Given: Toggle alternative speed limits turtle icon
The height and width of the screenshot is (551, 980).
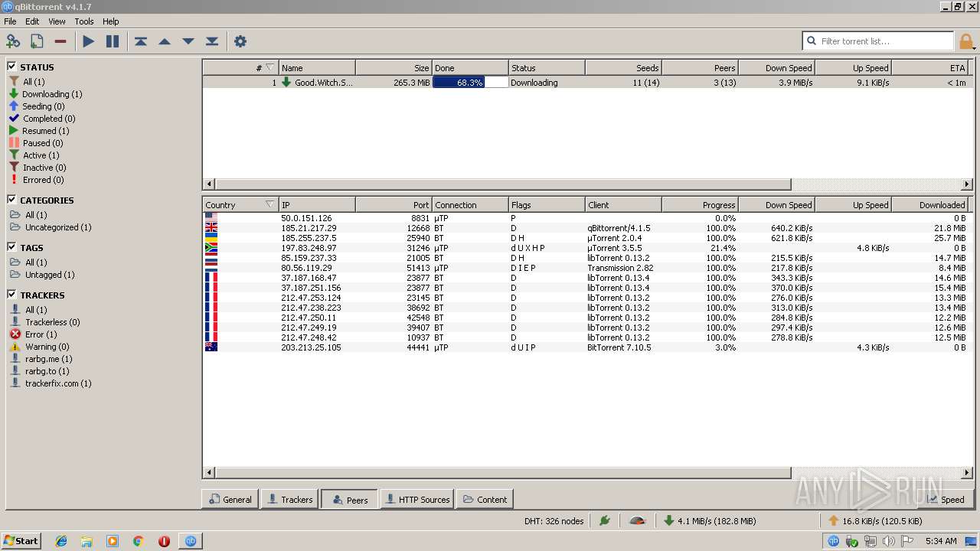Looking at the screenshot, I should pyautogui.click(x=637, y=520).
